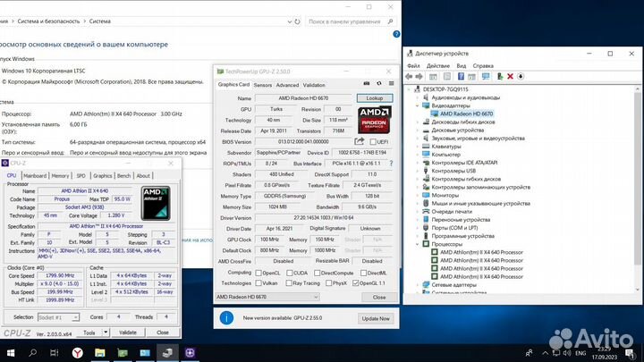Click the Close button in CPU-Z

163,333
